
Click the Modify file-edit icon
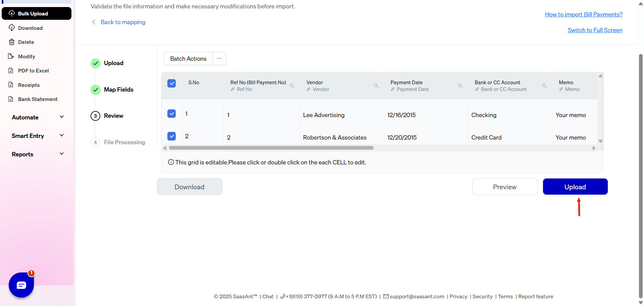click(11, 56)
